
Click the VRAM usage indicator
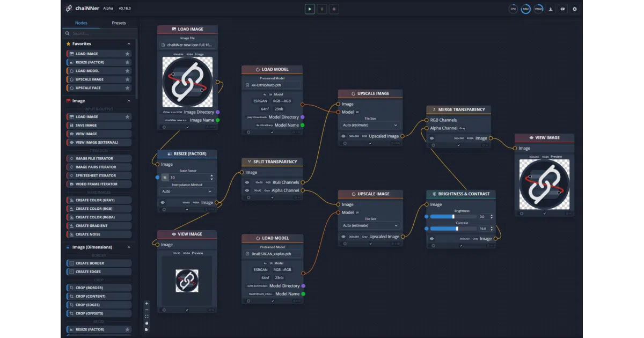538,9
